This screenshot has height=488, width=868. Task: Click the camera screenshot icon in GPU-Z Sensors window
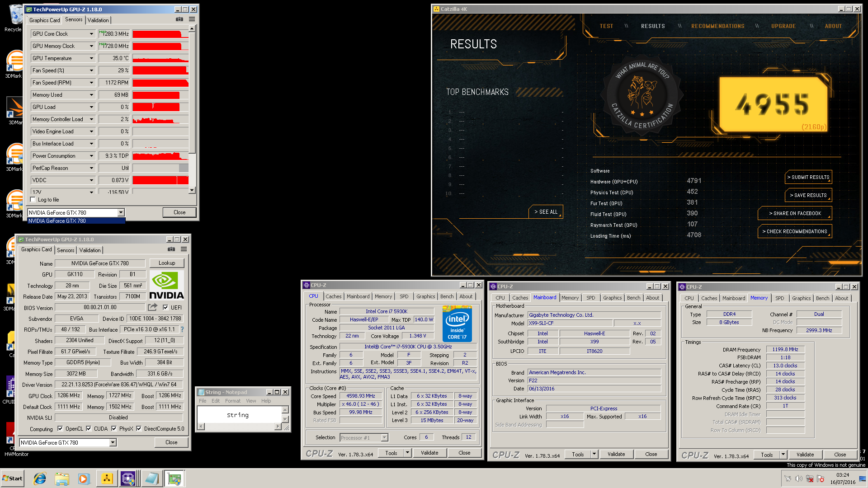tap(179, 19)
